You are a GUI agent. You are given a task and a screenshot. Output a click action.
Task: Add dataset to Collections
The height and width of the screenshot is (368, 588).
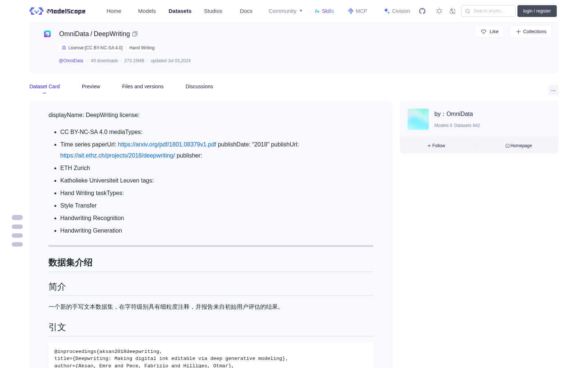[x=531, y=32]
